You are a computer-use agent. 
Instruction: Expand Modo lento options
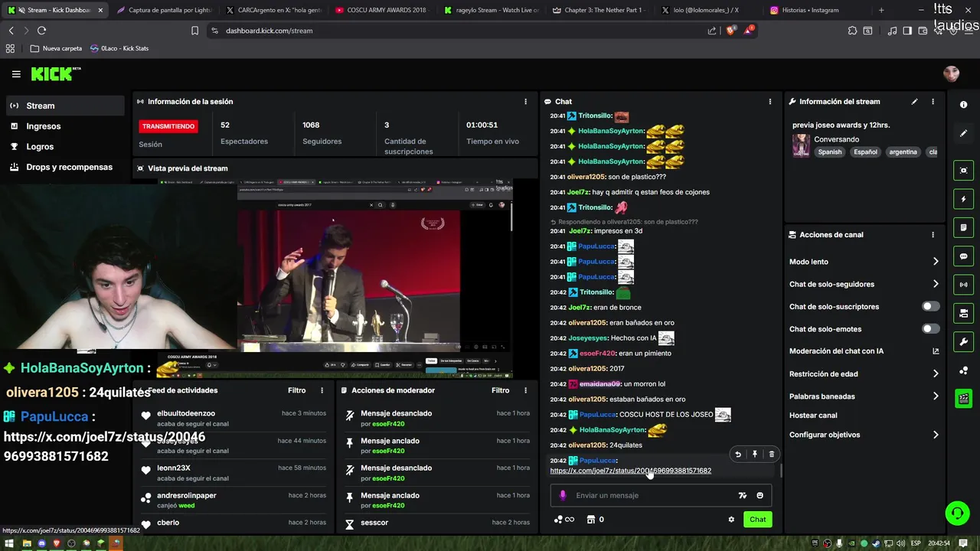936,262
